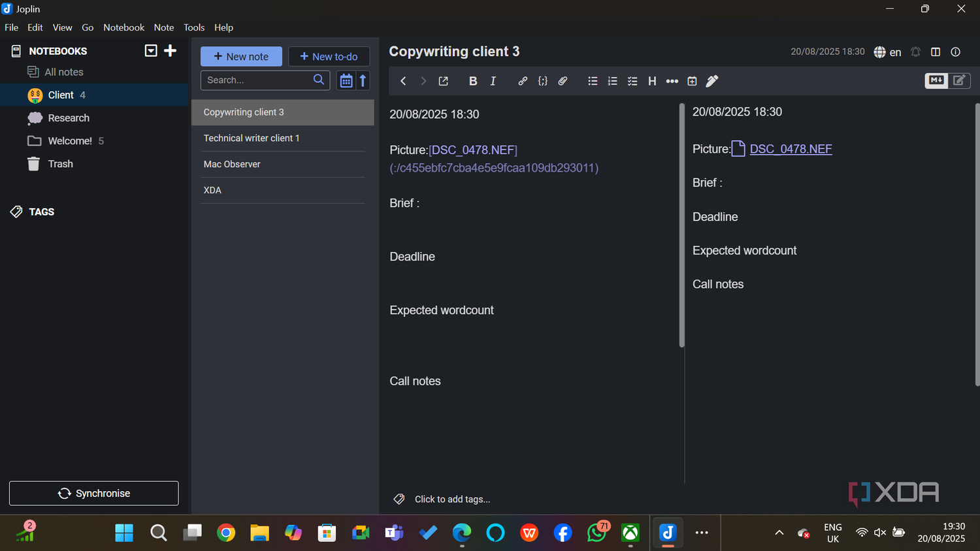Open the Notebook menu

point(123,27)
